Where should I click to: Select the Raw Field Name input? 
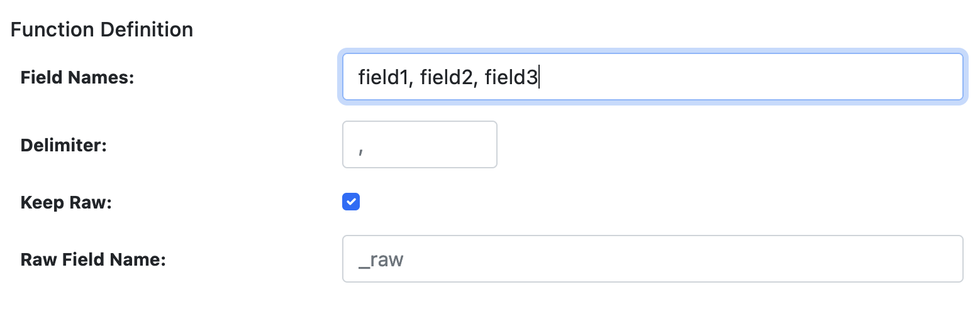pyautogui.click(x=652, y=259)
